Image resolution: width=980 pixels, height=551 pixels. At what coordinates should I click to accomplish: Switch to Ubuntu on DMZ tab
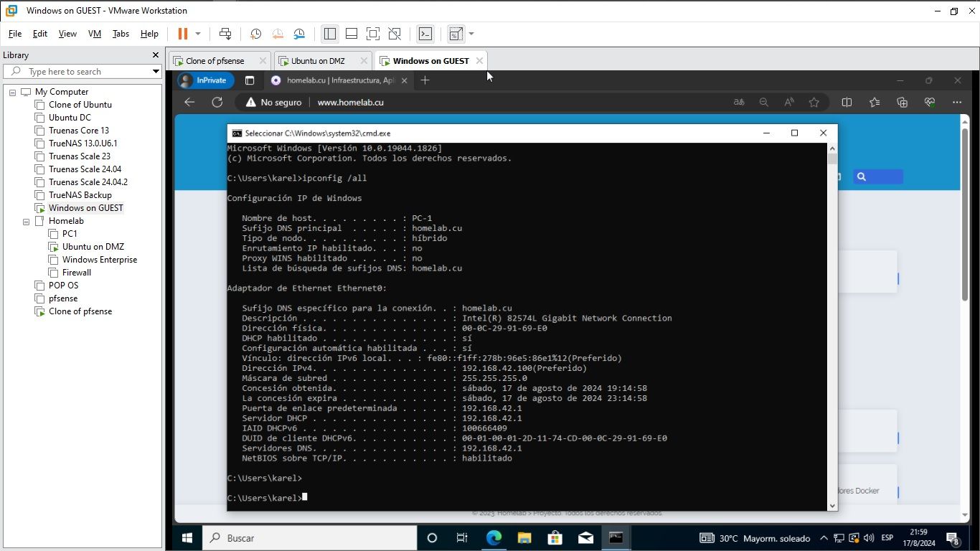point(319,61)
